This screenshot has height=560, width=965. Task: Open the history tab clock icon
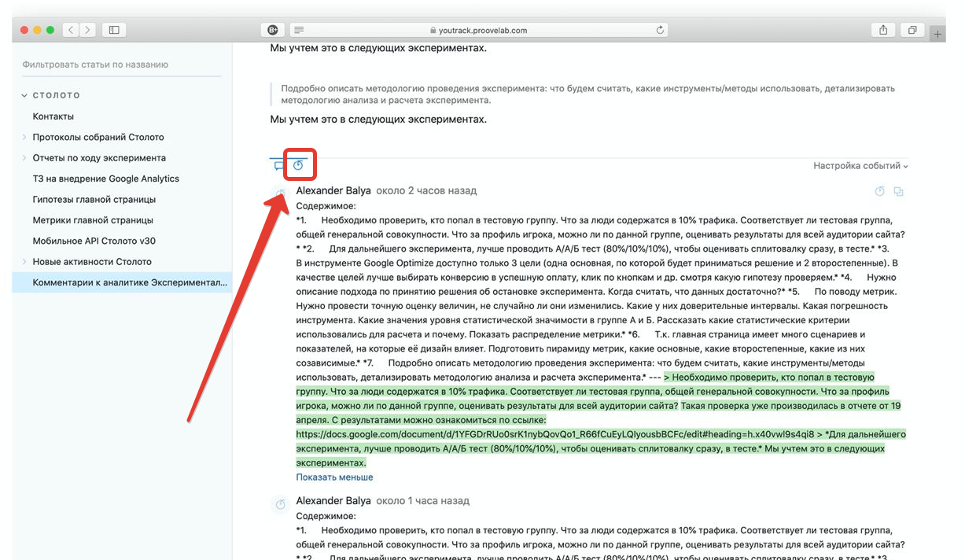coord(299,165)
